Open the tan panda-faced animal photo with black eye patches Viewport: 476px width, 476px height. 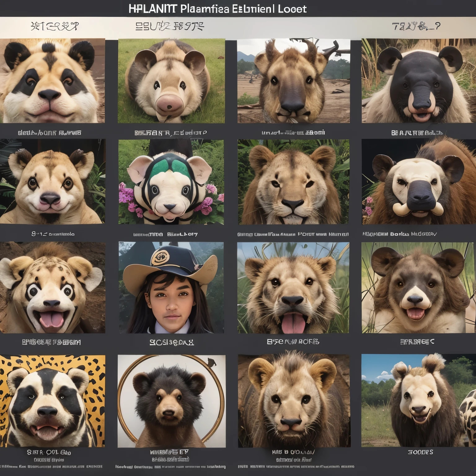tap(52, 81)
